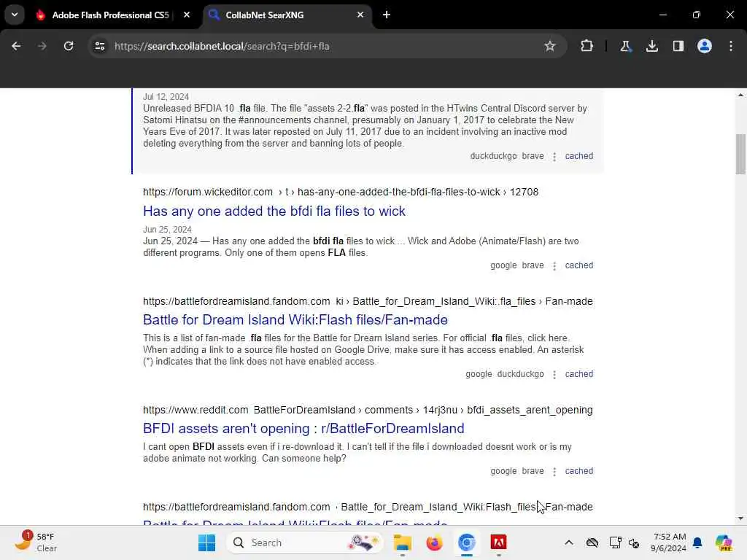This screenshot has height=560, width=747.
Task: Open cached link for the first fandom wiki result
Action: [x=578, y=374]
